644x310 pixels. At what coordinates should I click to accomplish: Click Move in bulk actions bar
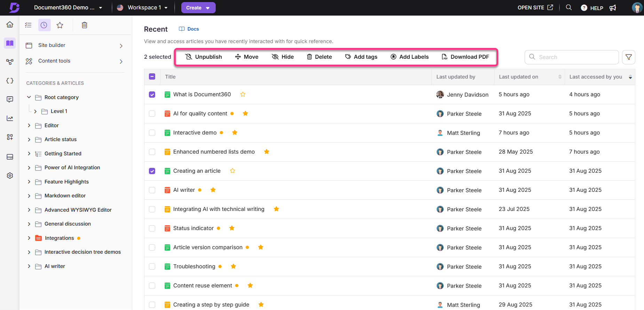[247, 57]
